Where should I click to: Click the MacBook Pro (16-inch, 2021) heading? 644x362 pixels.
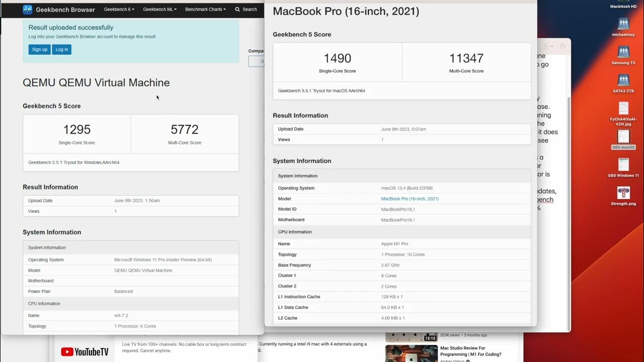point(346,11)
